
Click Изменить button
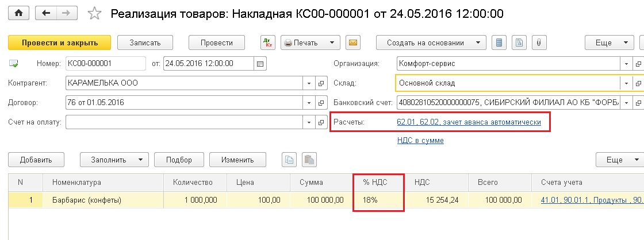pyautogui.click(x=237, y=160)
